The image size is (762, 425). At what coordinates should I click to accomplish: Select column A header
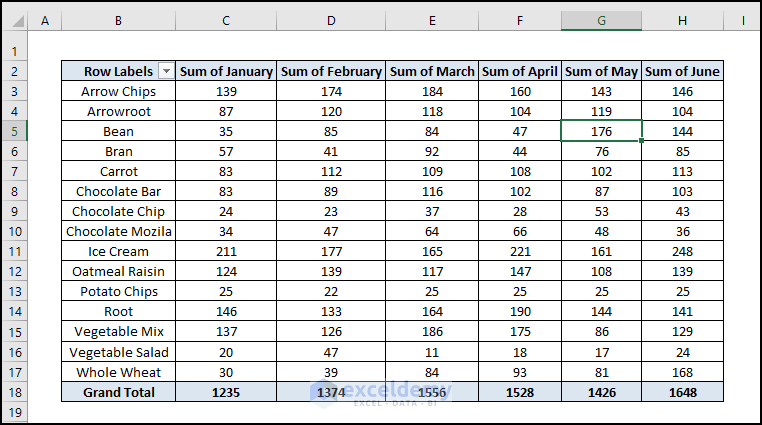coord(45,21)
